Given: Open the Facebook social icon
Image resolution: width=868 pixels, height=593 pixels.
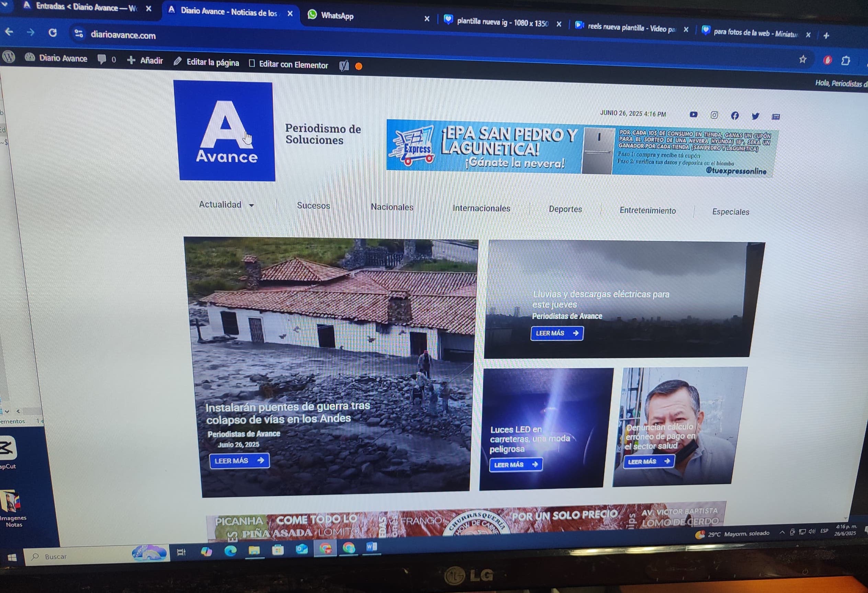Looking at the screenshot, I should click(735, 116).
